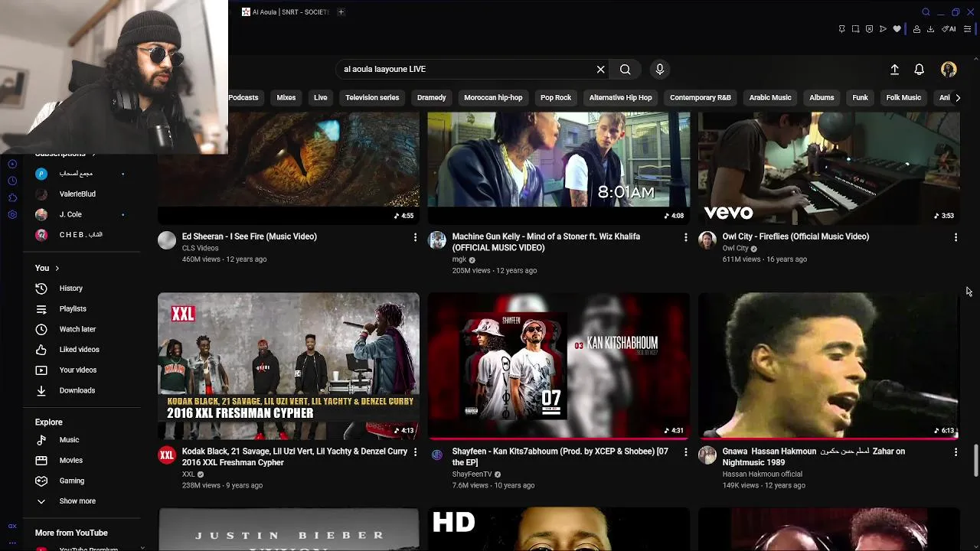Clear the search box with the X icon
980x551 pixels.
coord(601,70)
